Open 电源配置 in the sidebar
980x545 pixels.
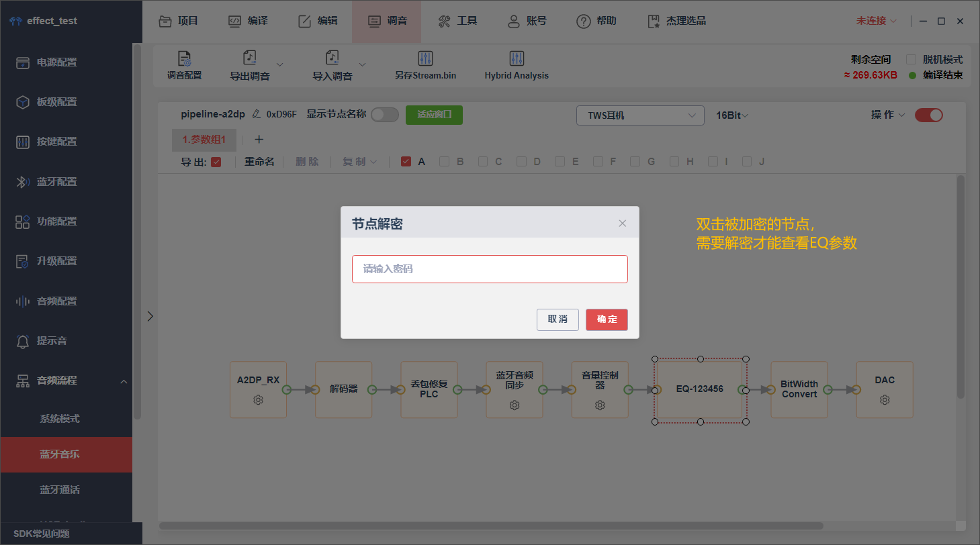coord(66,62)
